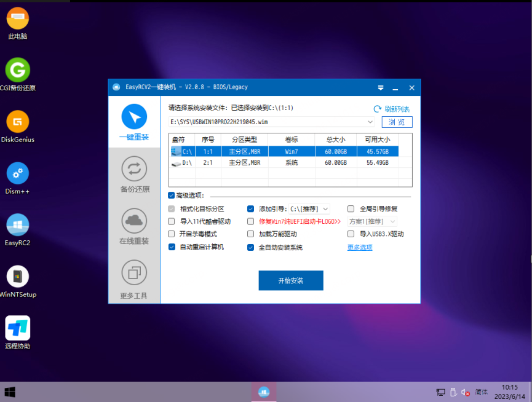Open Windows Start menu
Screen dimensions: 532x402
[x=10, y=392]
